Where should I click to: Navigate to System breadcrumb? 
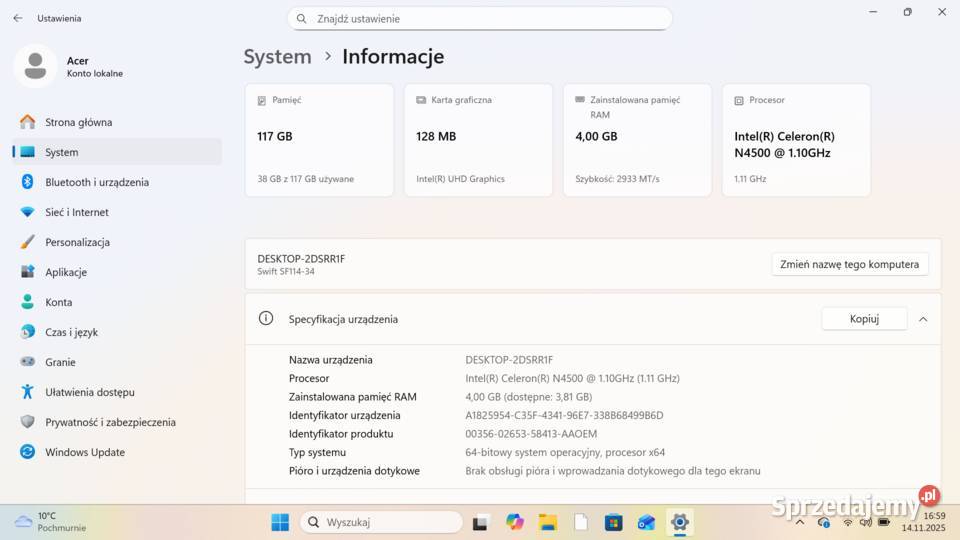(277, 57)
